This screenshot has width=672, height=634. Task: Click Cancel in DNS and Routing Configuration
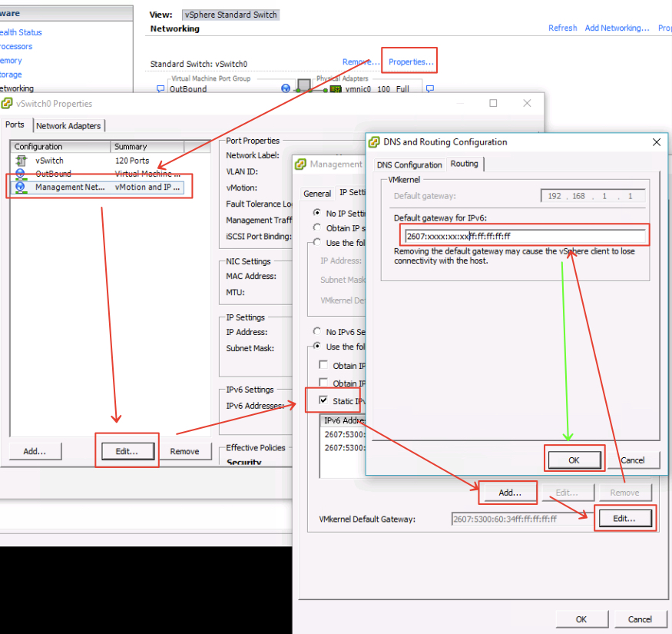pyautogui.click(x=633, y=460)
